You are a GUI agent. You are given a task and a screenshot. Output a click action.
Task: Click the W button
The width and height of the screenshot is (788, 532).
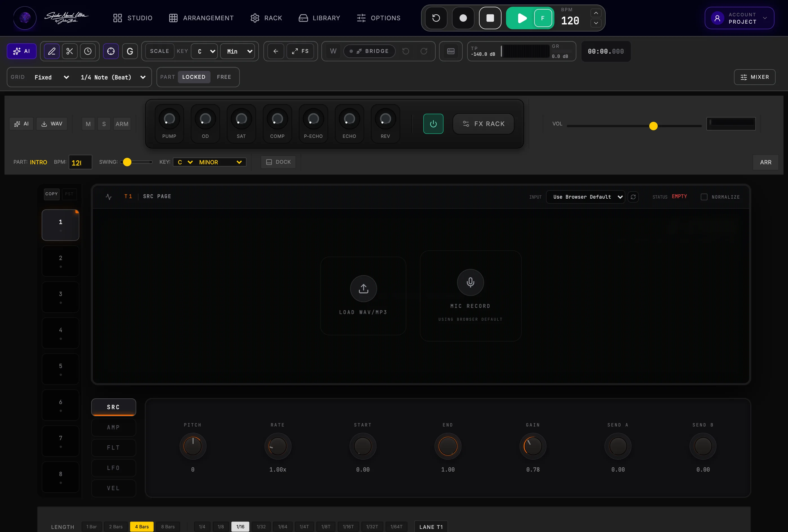click(333, 51)
